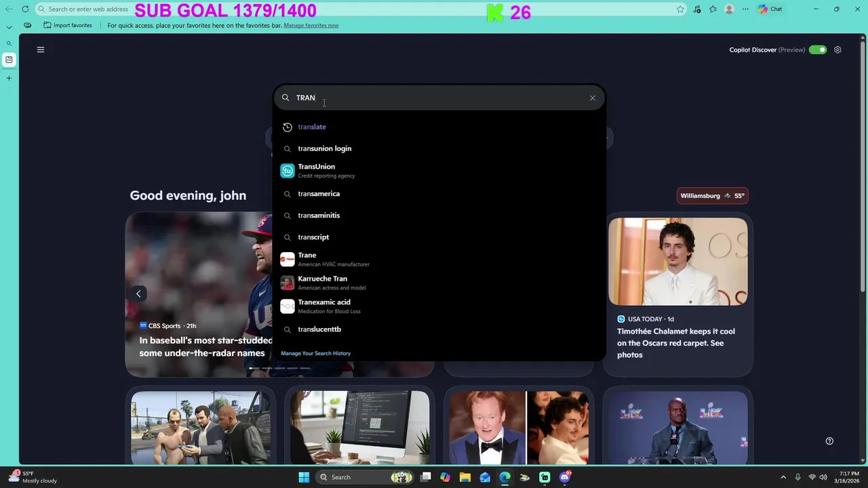868x488 pixels.
Task: Open weather widget 55°F Mostly cloudy
Action: pos(33,477)
